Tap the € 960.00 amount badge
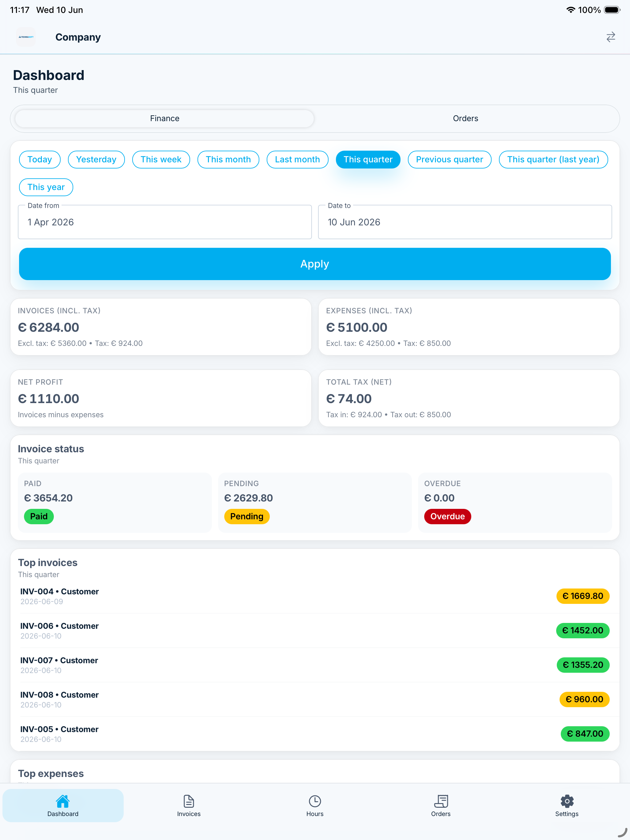Viewport: 630px width, 840px height. (584, 699)
